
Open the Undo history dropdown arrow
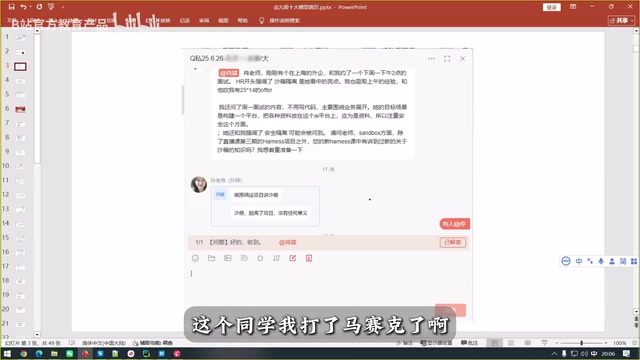coord(30,7)
